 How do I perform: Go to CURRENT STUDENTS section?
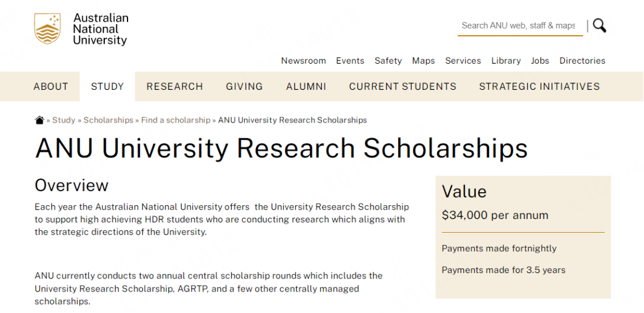click(403, 86)
